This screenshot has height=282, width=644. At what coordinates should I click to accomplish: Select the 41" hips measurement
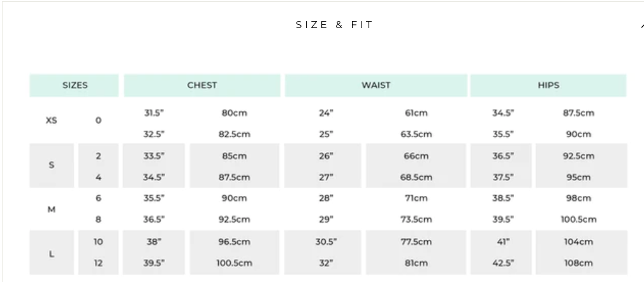(x=502, y=242)
